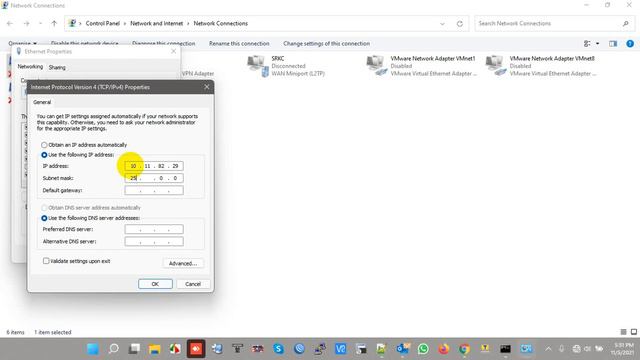Screen dimensions: 640x360
Task: Open Help icon in toolbar
Action: tap(630, 44)
